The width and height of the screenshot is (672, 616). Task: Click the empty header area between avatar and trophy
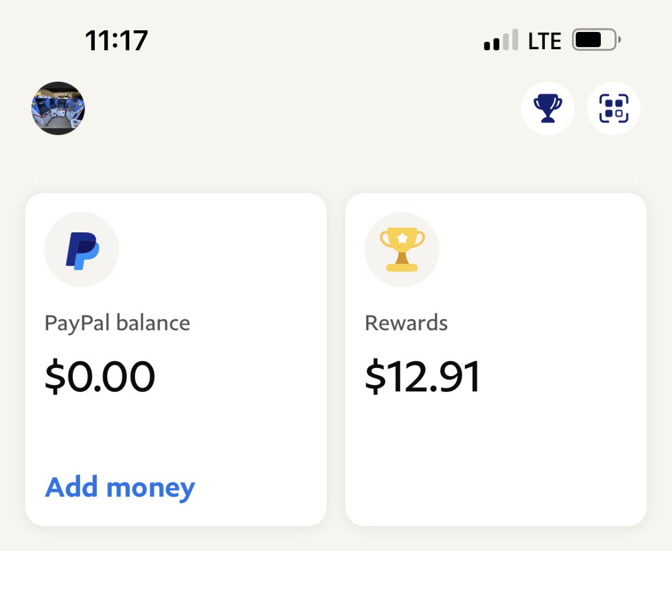(302, 108)
